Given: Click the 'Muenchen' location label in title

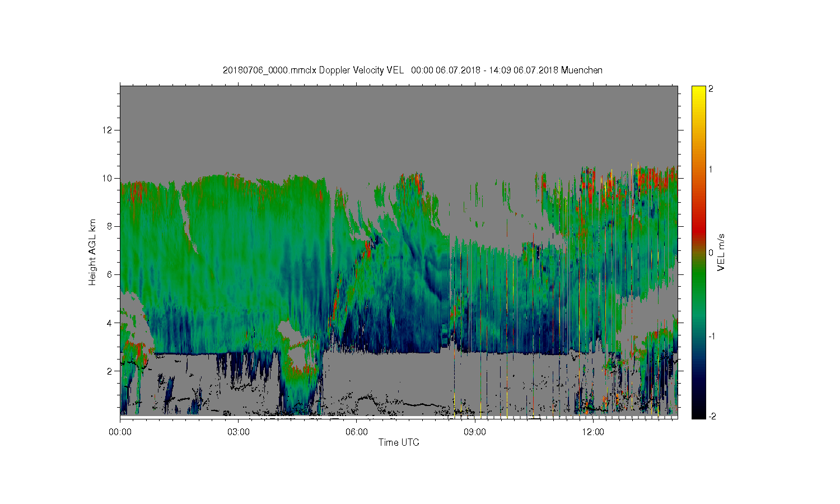Looking at the screenshot, I should coord(582,71).
